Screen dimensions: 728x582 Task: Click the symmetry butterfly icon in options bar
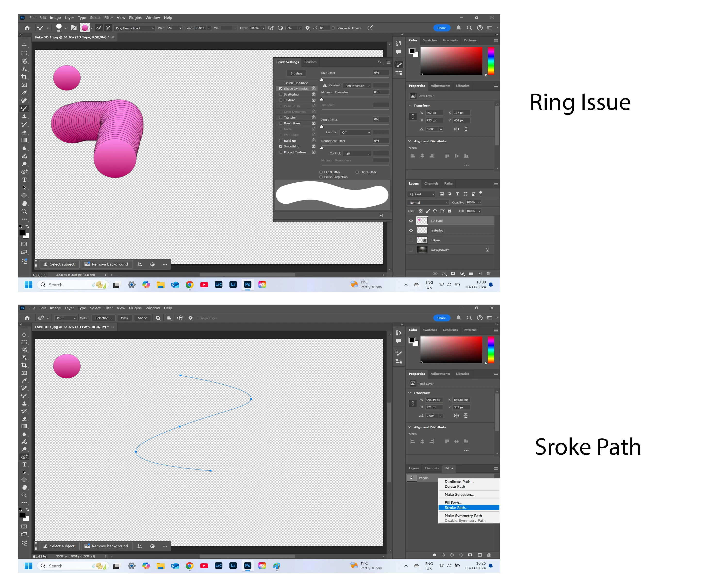coord(370,28)
